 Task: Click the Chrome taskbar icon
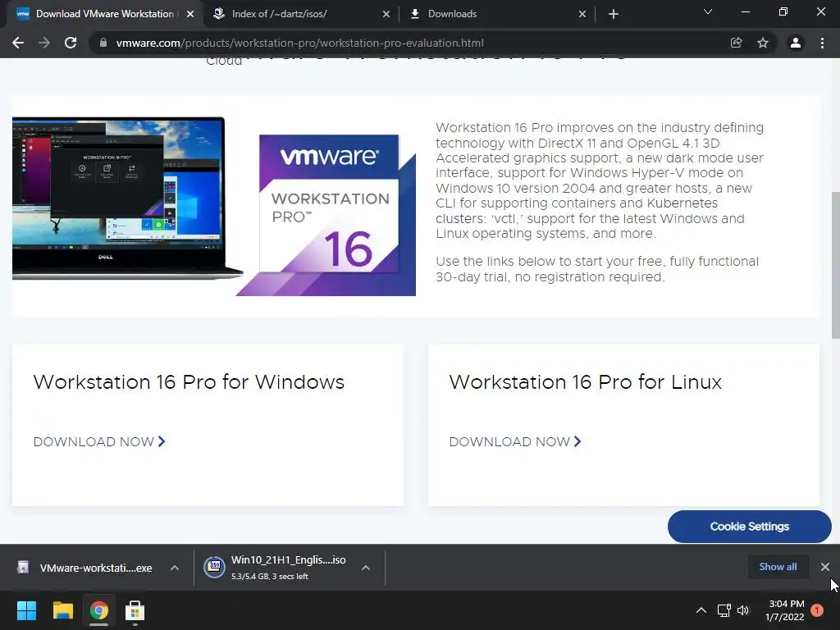click(x=99, y=610)
